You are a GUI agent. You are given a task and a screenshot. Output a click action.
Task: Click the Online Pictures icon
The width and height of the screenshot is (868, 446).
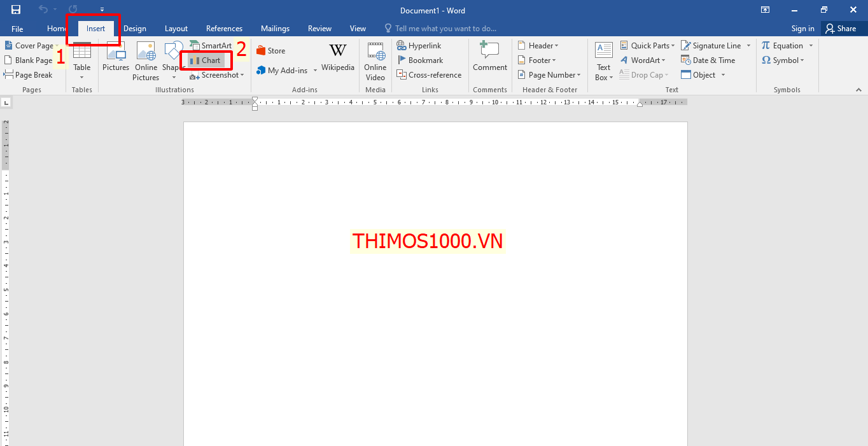(x=146, y=61)
